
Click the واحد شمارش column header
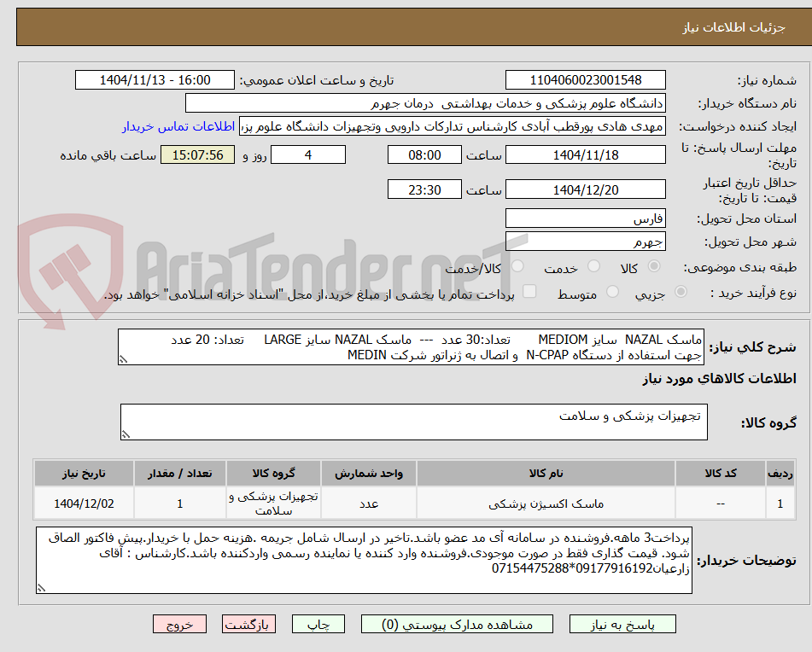[x=369, y=474]
